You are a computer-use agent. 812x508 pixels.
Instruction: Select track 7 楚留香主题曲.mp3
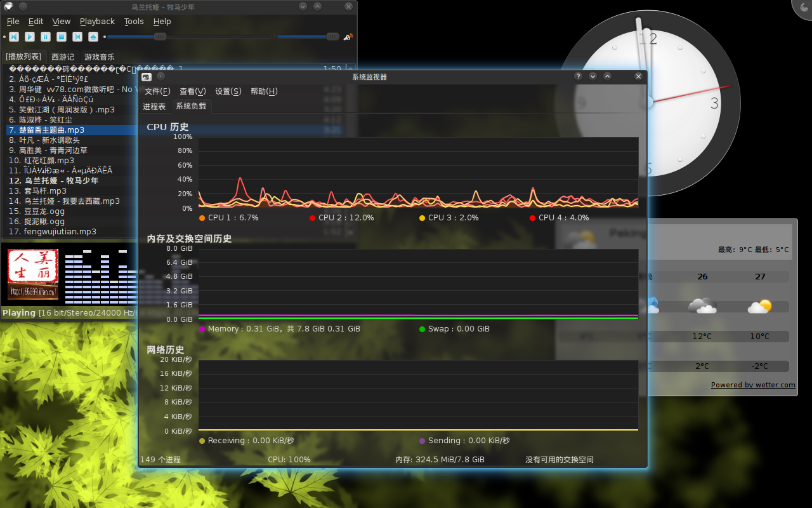71,130
